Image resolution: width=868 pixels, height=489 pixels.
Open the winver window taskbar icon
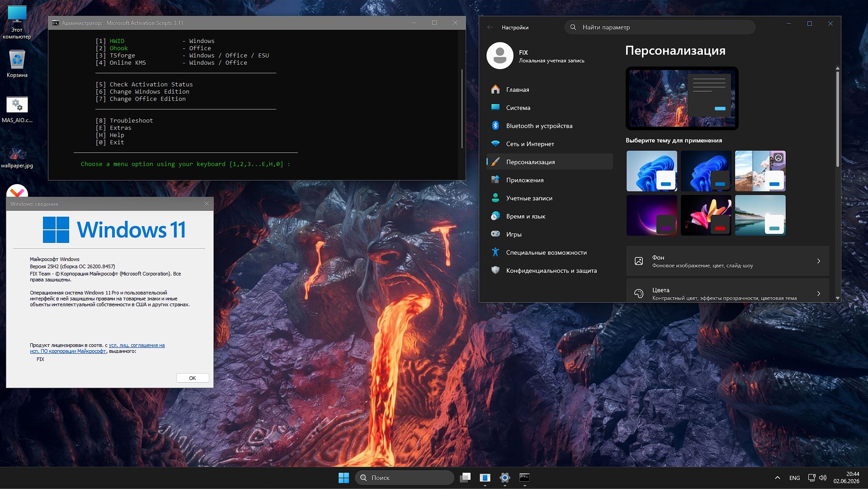(485, 478)
